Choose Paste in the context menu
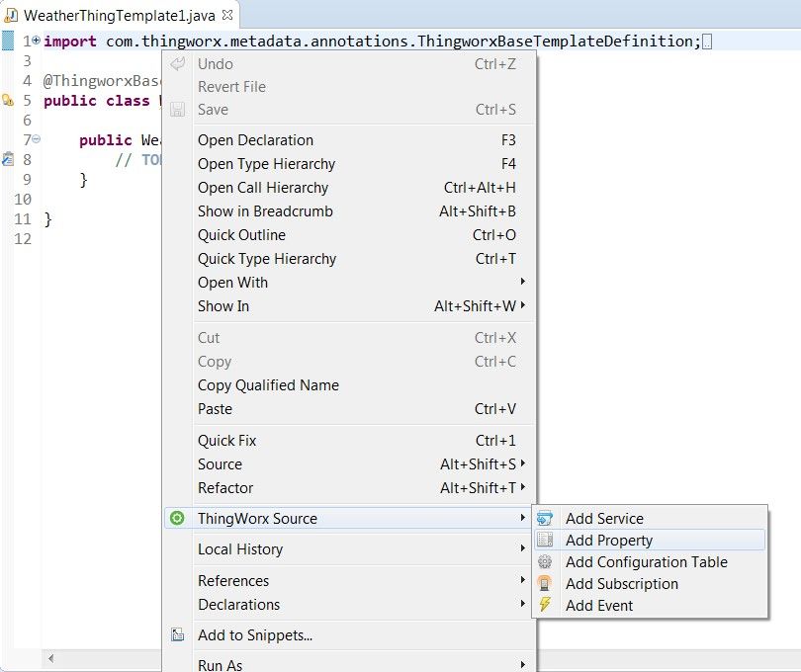 click(x=215, y=409)
